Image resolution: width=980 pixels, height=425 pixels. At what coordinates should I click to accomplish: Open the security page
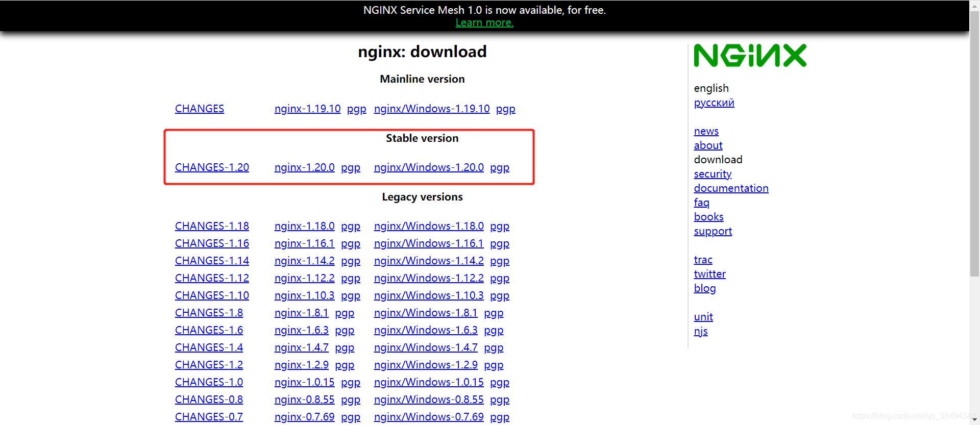pos(713,174)
